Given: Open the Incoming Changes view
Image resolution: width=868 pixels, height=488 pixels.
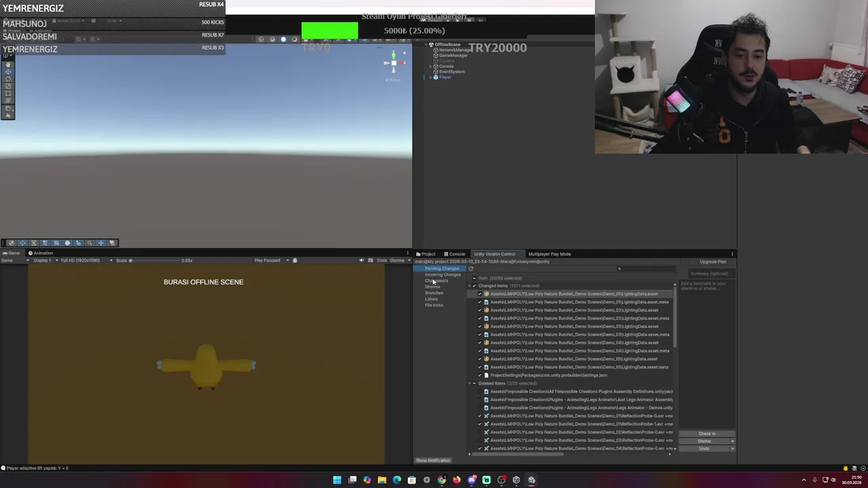Looking at the screenshot, I should (x=443, y=274).
